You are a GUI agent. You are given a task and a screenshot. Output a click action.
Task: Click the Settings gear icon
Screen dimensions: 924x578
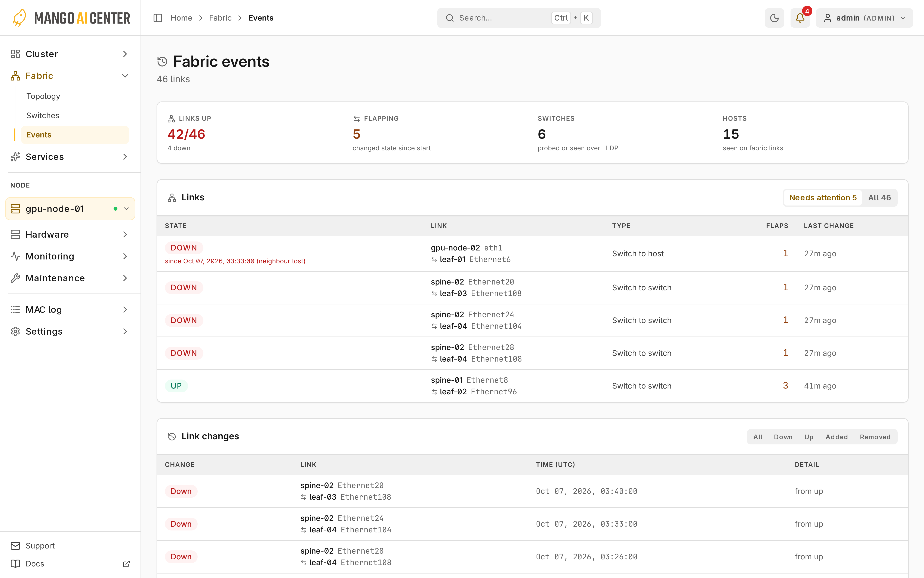click(x=15, y=331)
